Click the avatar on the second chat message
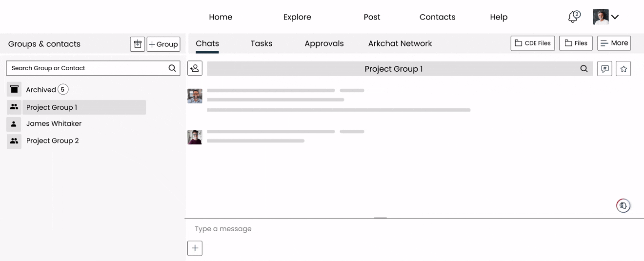Screen dimensions: 644x261 [195, 137]
